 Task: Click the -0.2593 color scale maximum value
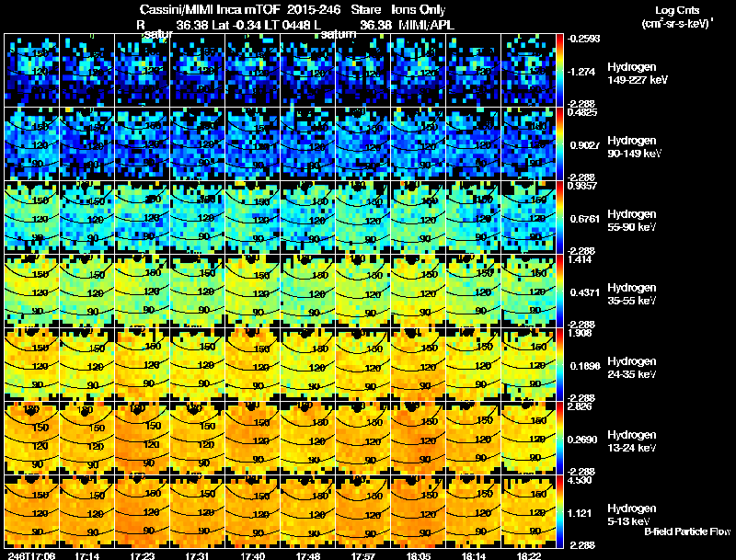tap(583, 39)
